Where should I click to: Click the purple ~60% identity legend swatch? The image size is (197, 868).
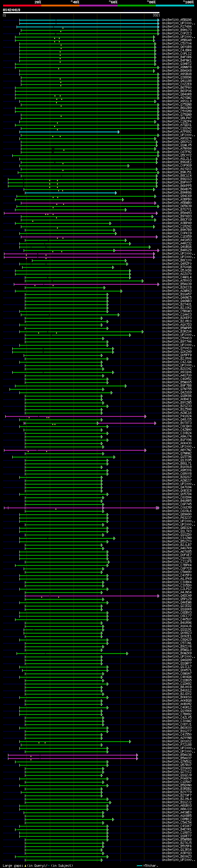tap(98, 6)
